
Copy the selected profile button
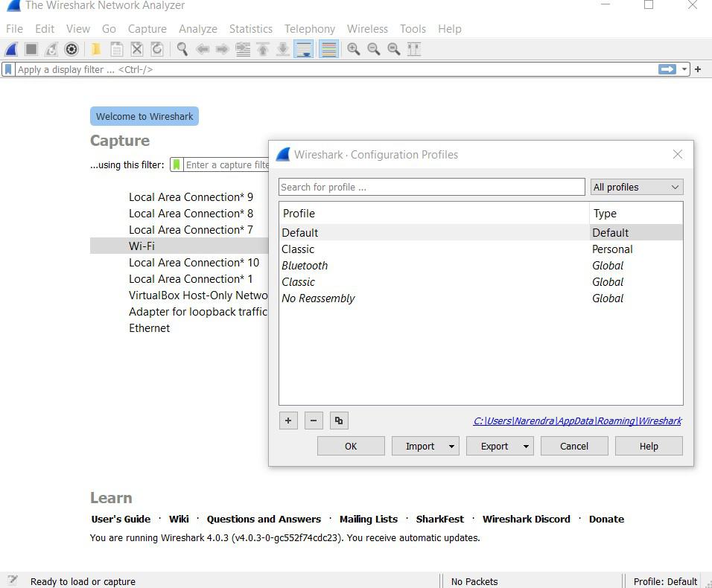339,421
